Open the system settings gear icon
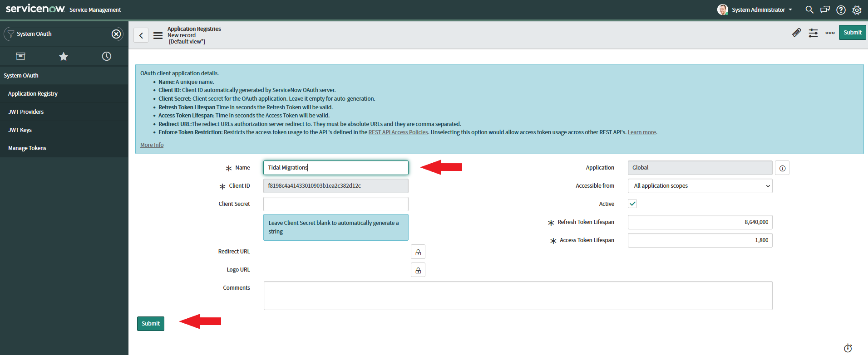 (x=857, y=10)
